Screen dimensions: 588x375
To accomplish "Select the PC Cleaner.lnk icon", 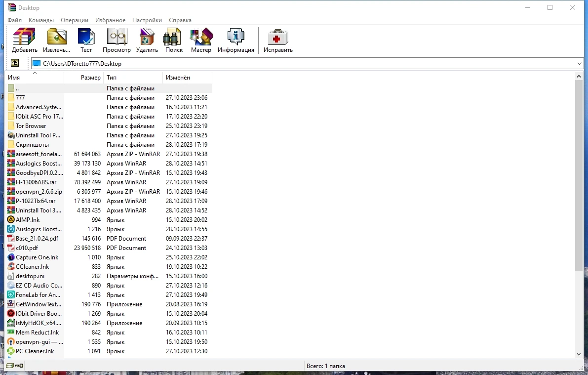I will [11, 351].
